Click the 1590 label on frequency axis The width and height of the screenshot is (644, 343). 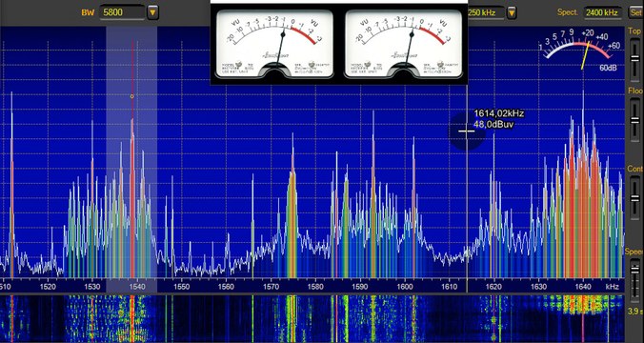[x=360, y=287]
